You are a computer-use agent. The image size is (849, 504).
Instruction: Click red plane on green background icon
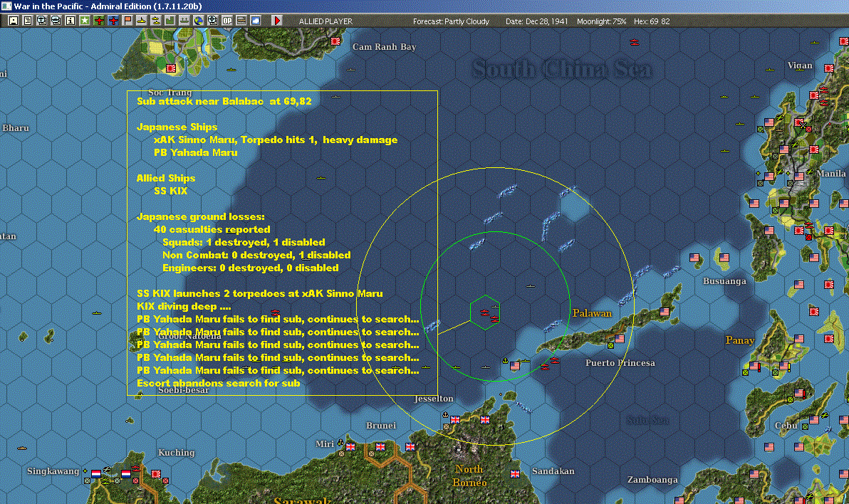pyautogui.click(x=99, y=21)
